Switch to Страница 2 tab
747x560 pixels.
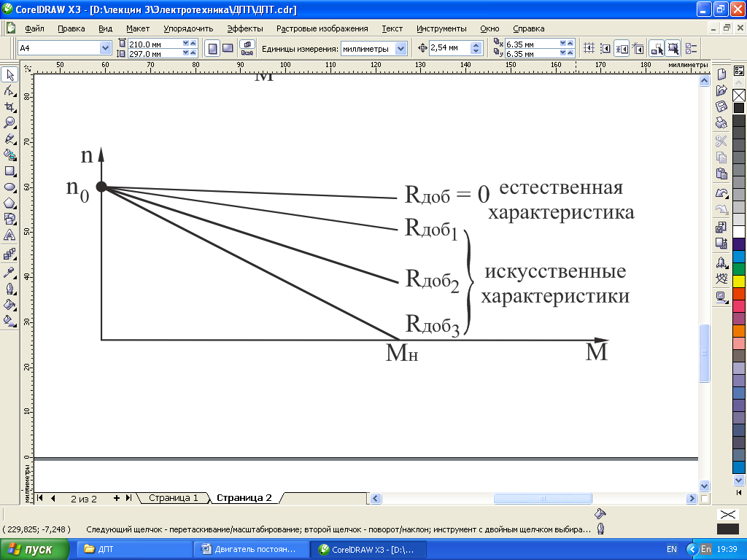pyautogui.click(x=244, y=497)
